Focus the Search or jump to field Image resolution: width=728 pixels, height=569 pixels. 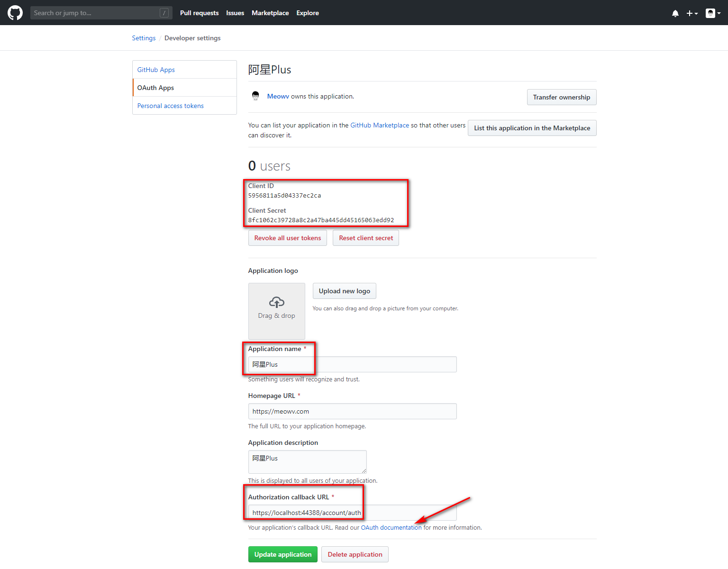(x=101, y=13)
